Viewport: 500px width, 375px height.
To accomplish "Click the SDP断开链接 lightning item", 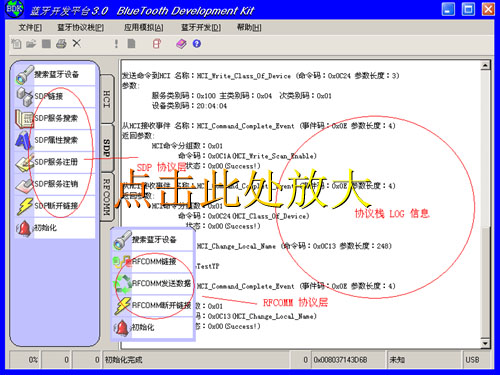I will pos(55,206).
